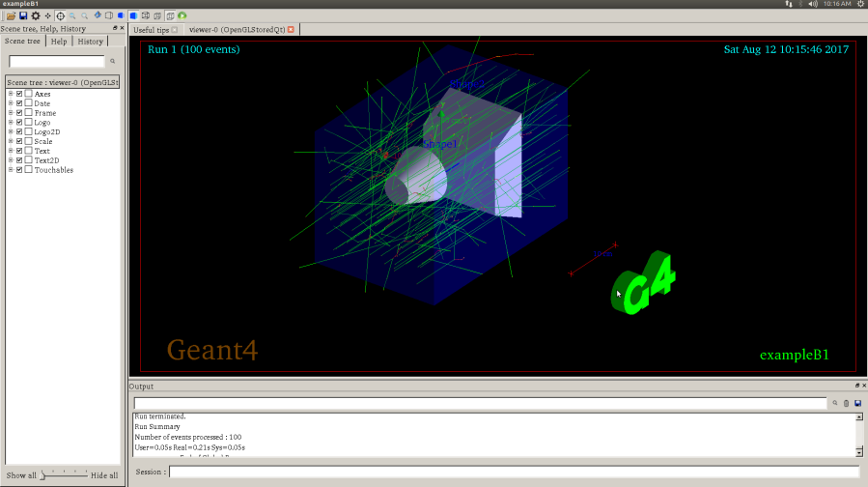Click the Session command input field
Viewport: 868px width, 487px height.
(514, 473)
